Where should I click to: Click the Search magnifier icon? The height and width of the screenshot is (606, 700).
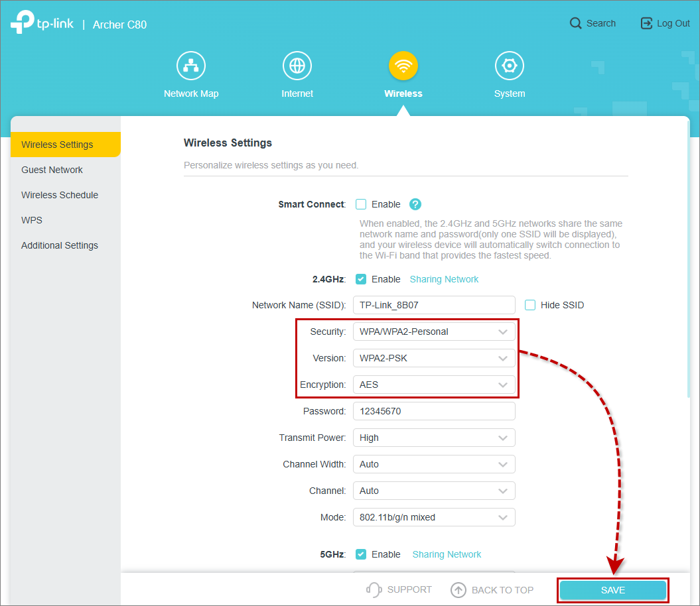point(576,23)
